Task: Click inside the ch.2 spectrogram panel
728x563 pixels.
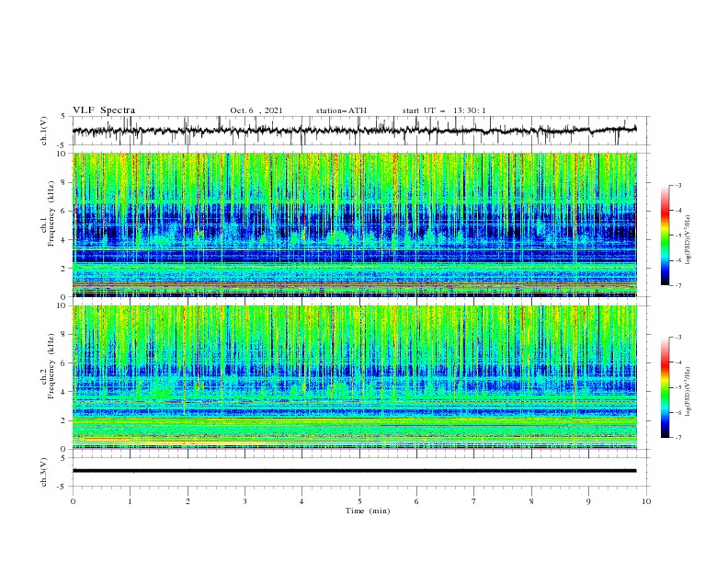Action: (355, 377)
